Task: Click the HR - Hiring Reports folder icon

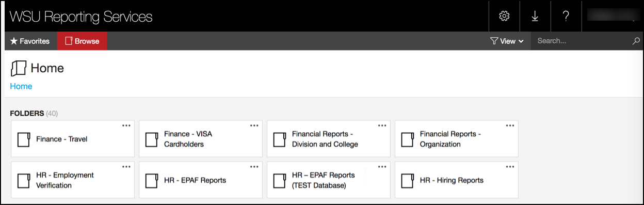Action: (408, 181)
